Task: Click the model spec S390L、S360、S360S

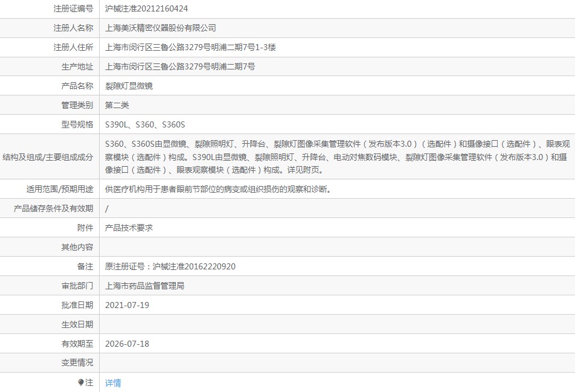Action: 144,124
